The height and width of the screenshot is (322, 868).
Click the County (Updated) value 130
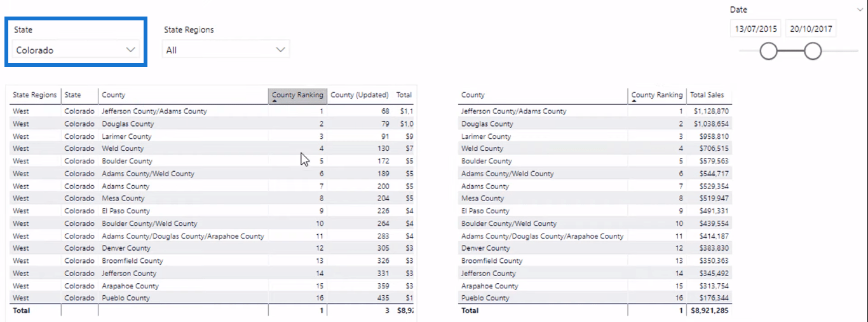click(383, 148)
